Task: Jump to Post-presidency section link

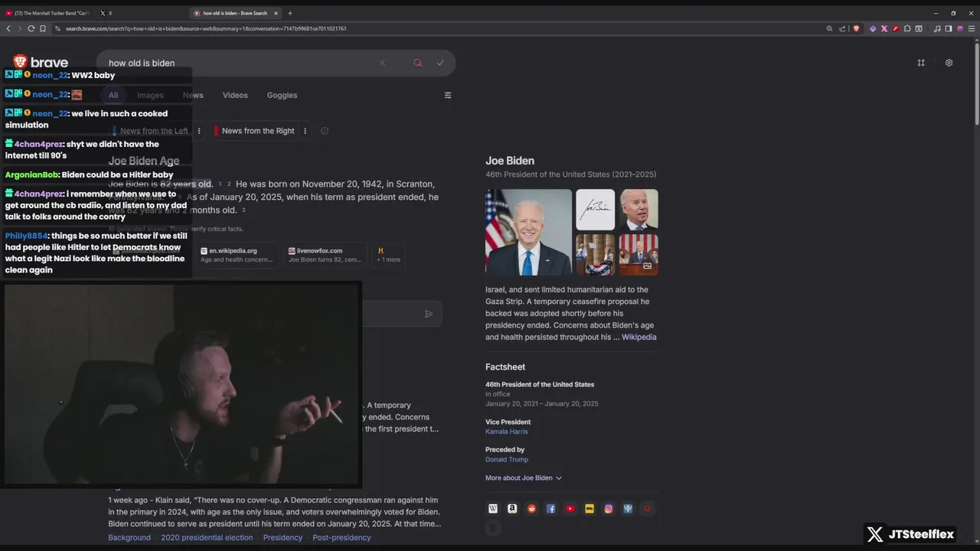Action: coord(341,537)
